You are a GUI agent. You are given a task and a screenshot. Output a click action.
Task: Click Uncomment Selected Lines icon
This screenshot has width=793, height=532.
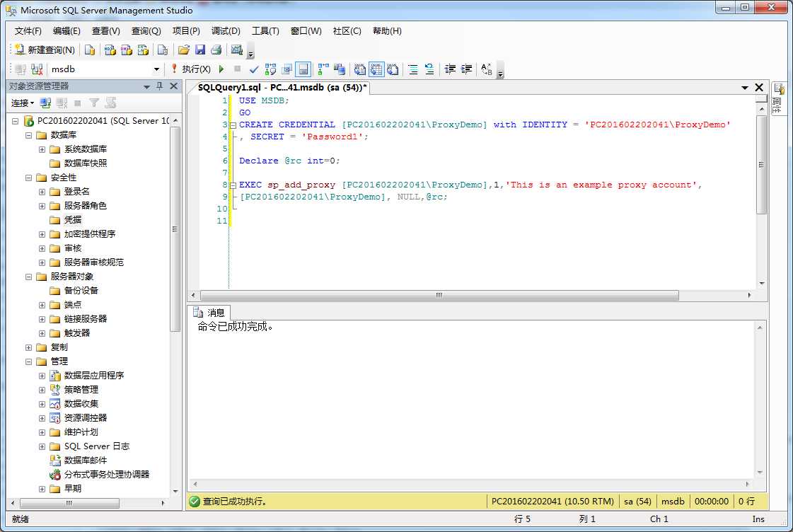tap(429, 69)
